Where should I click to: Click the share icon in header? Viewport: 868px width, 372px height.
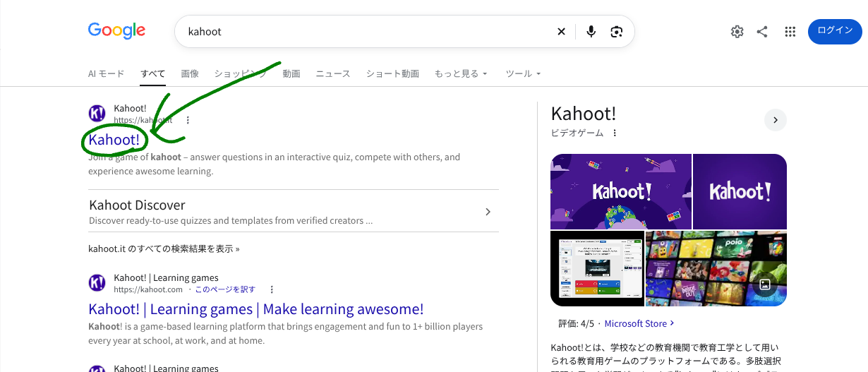point(762,31)
